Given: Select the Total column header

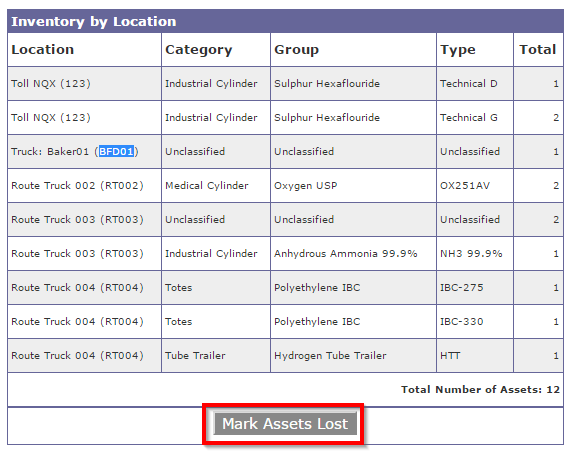Looking at the screenshot, I should pyautogui.click(x=538, y=49).
